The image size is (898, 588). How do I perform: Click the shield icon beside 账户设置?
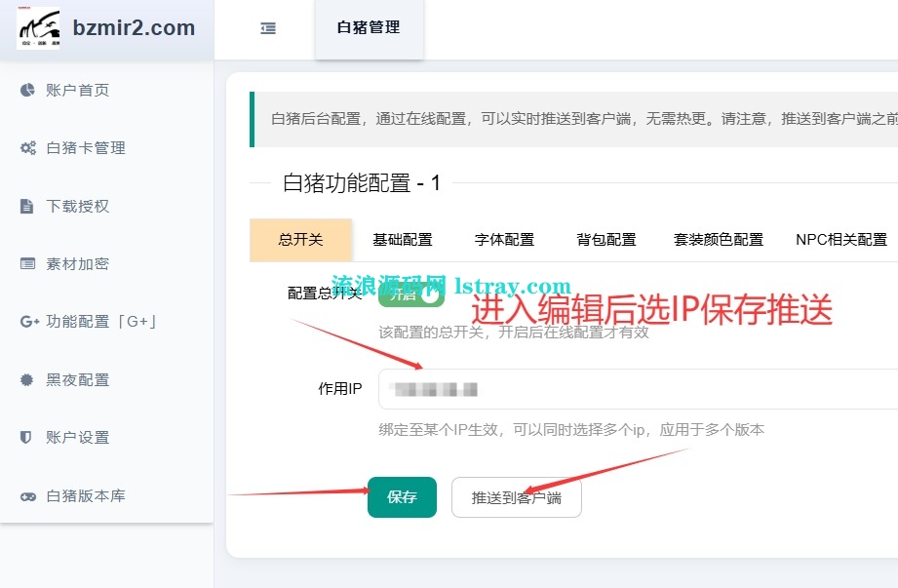(x=25, y=438)
